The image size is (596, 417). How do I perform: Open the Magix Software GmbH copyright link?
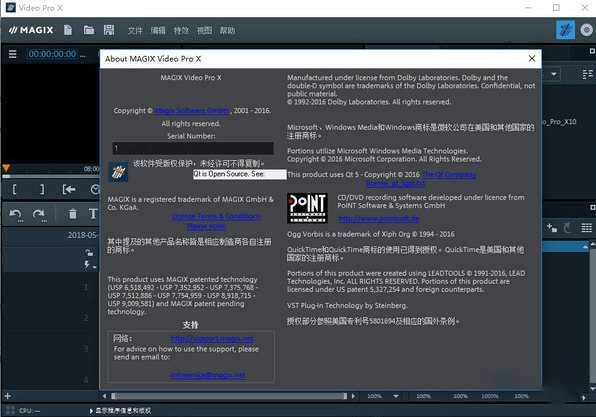click(192, 111)
